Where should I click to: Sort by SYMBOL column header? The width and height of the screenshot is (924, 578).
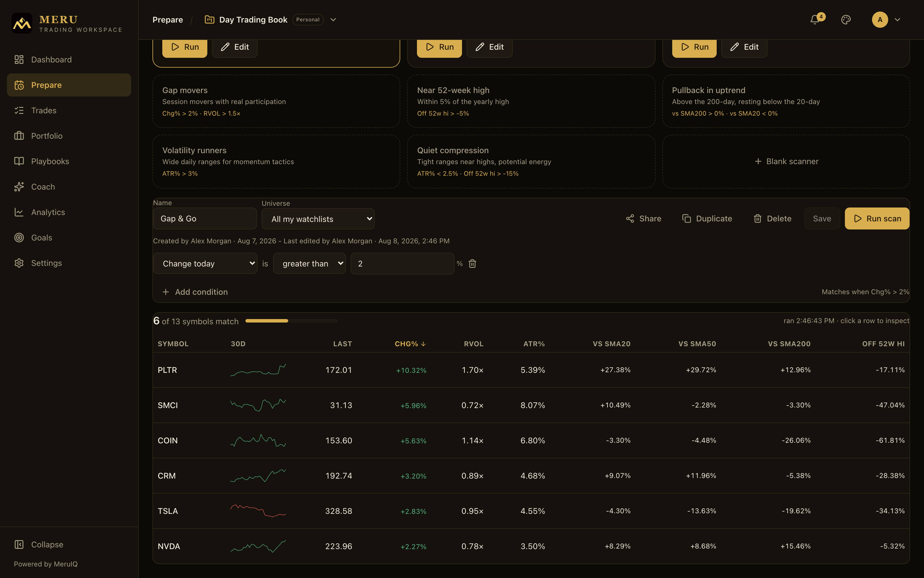click(x=173, y=344)
